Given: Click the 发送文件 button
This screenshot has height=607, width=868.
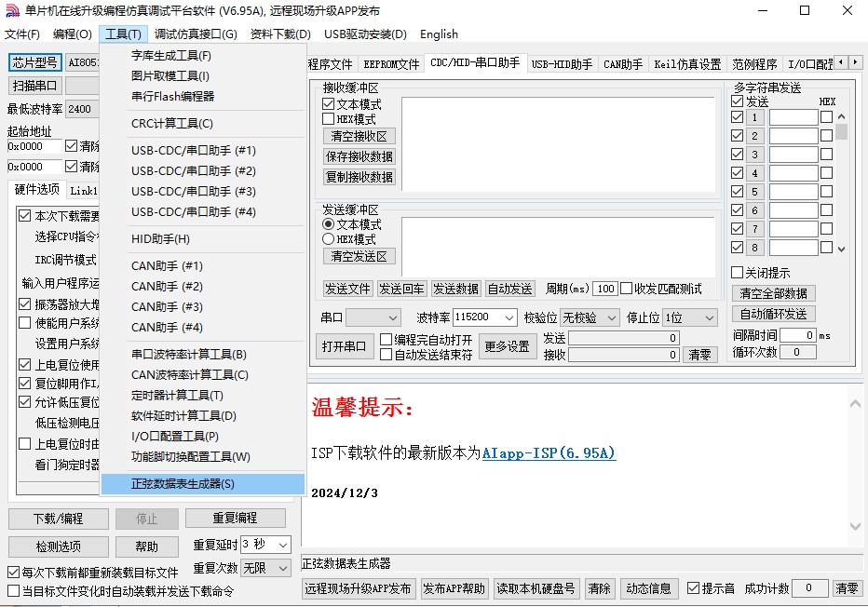Looking at the screenshot, I should click(347, 289).
